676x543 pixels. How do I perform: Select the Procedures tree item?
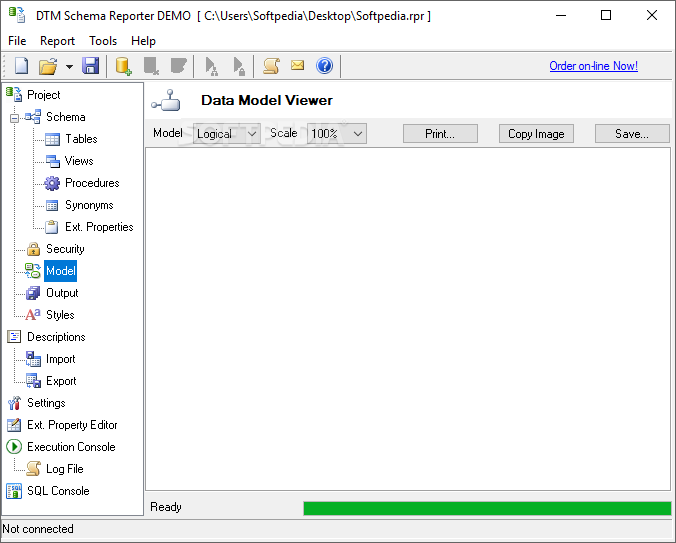click(92, 183)
